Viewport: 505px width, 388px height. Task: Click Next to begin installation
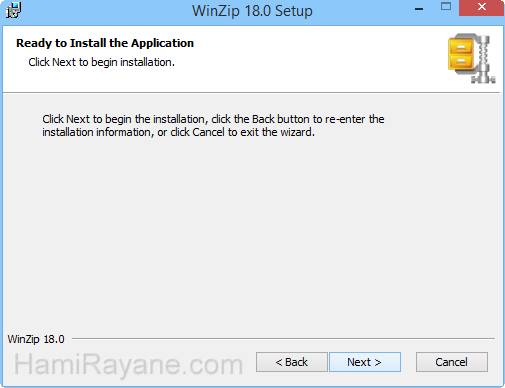[365, 362]
